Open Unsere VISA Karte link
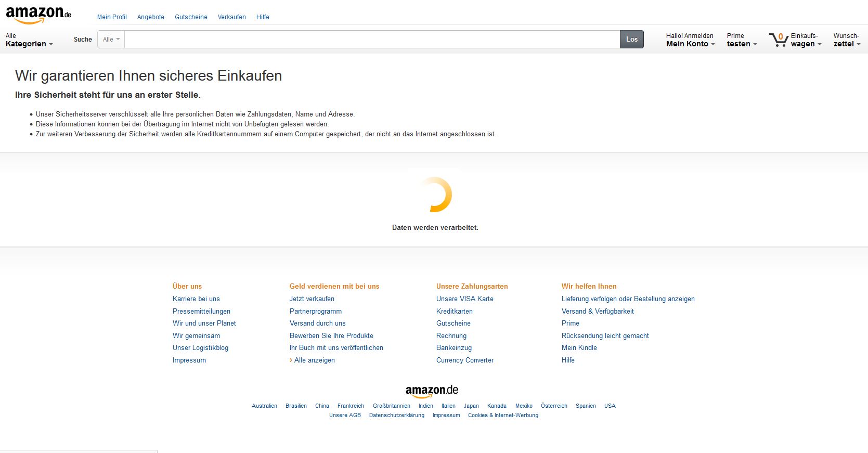868x453 pixels. pyautogui.click(x=465, y=299)
